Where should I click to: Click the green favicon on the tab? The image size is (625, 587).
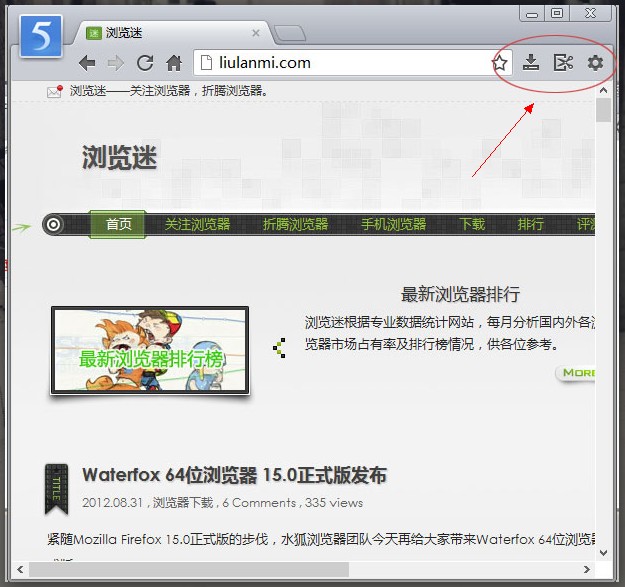point(94,33)
